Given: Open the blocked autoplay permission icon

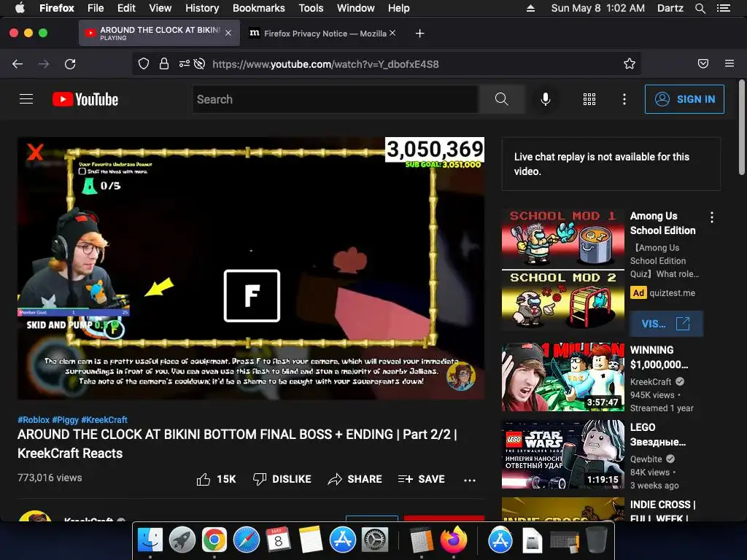Looking at the screenshot, I should [200, 64].
